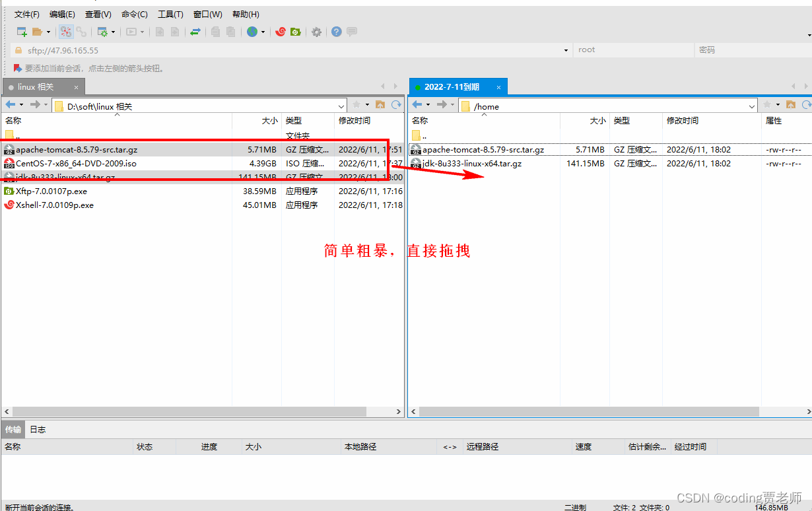Screen dimensions: 812x511
Task: Click the play-button toolbar icon
Action: pyautogui.click(x=131, y=32)
